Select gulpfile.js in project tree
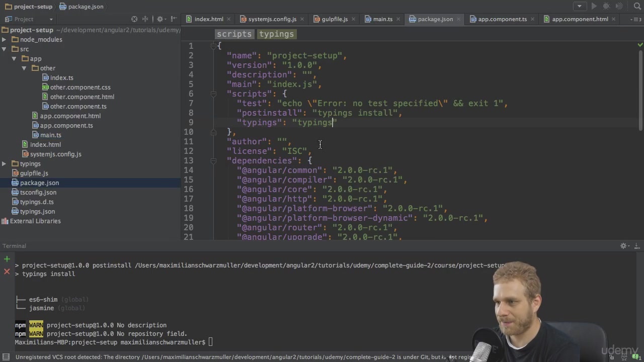644x362 pixels. pos(34,173)
